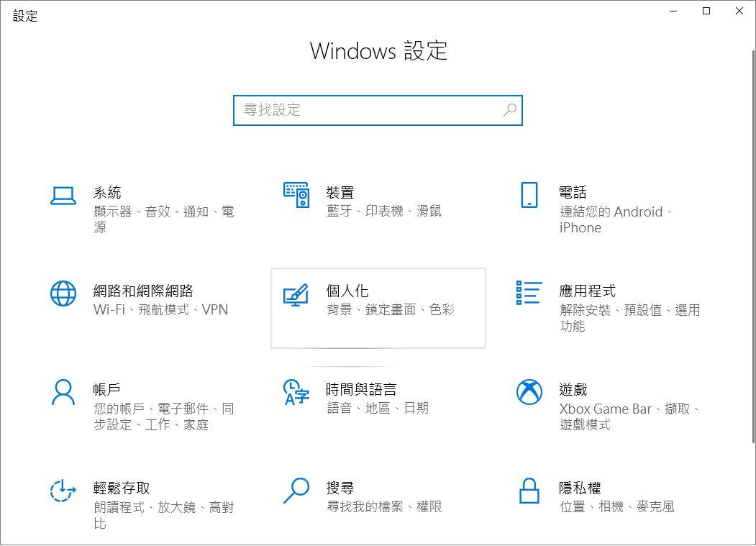756x546 pixels.
Task: Open the 裝置 keyboard and speaker icon
Action: pos(296,195)
